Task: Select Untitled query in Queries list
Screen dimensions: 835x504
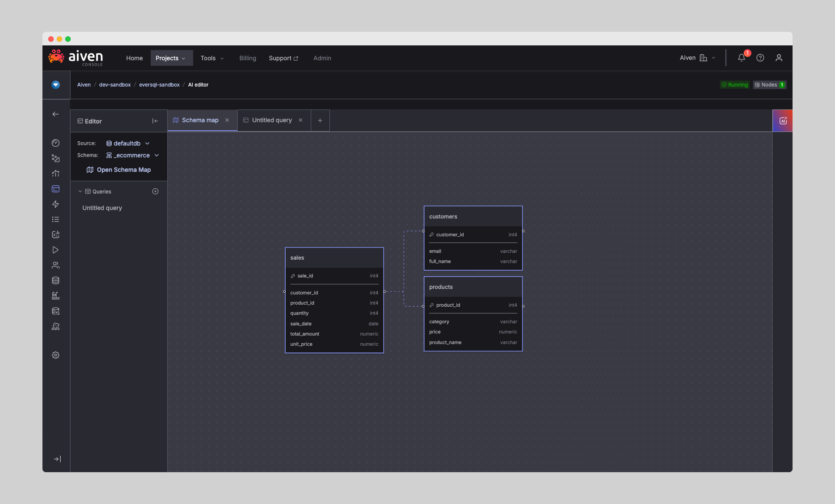Action: point(102,208)
